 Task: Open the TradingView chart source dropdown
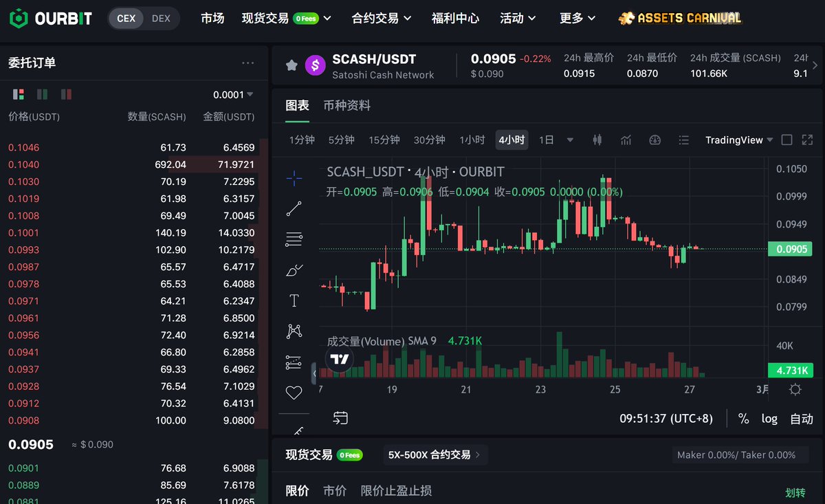(x=739, y=140)
